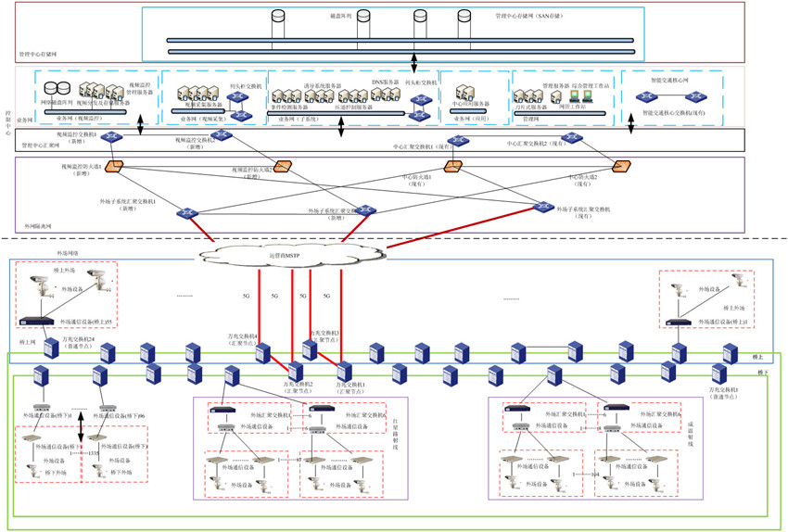Click left 智能交通核心交换机 switch icon
Screen dimensions: 788x532
click(646, 96)
